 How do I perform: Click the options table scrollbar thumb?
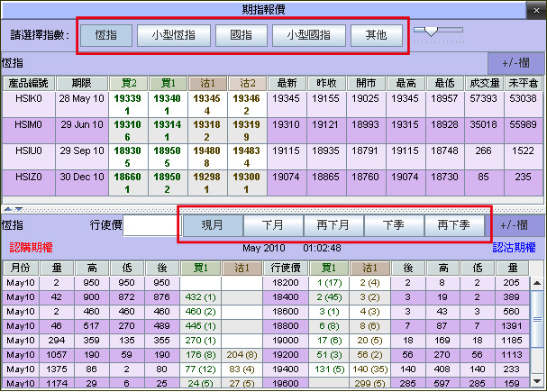(537, 319)
